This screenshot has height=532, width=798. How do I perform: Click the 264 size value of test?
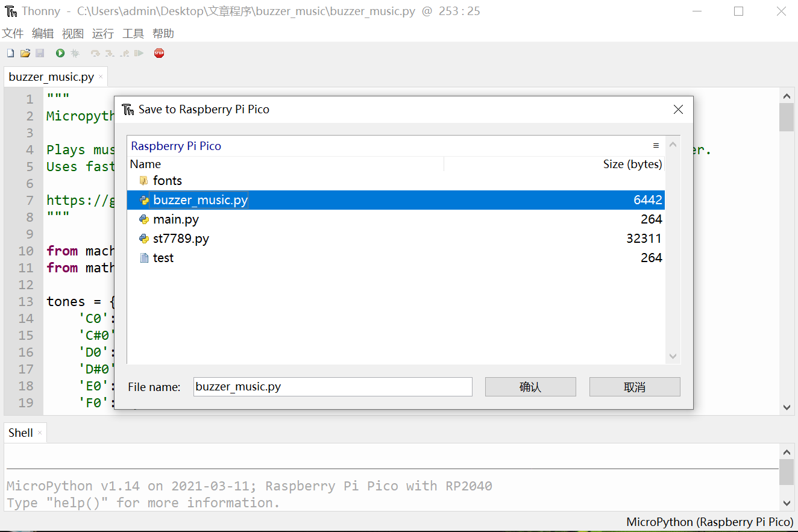[652, 258]
